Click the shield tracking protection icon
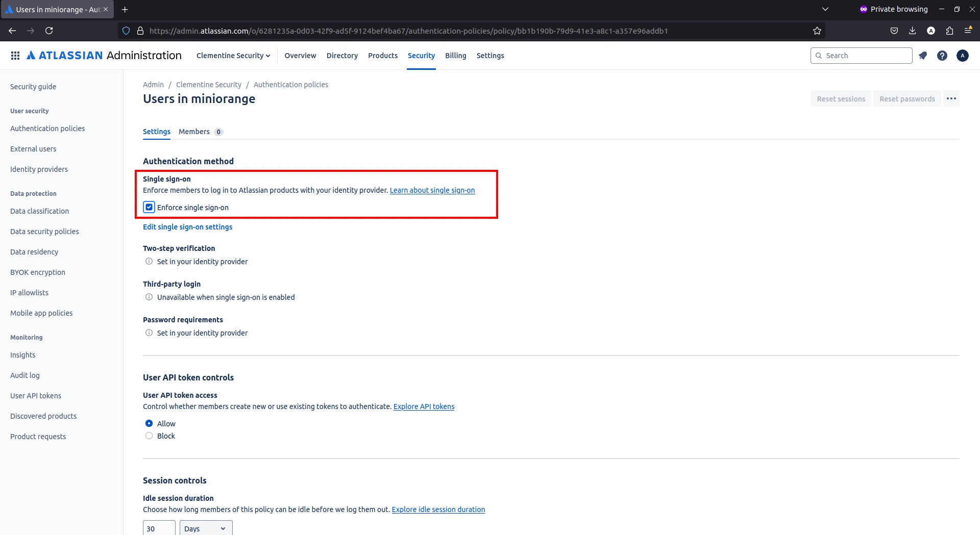The image size is (980, 535). coord(126,31)
